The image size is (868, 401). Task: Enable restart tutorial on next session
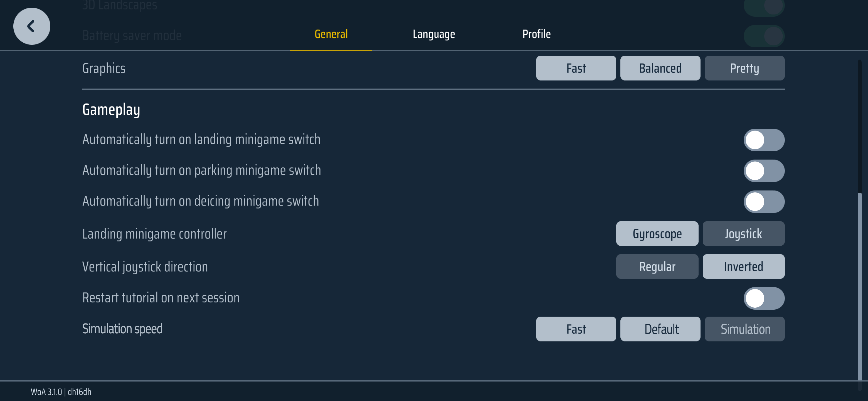point(764,298)
